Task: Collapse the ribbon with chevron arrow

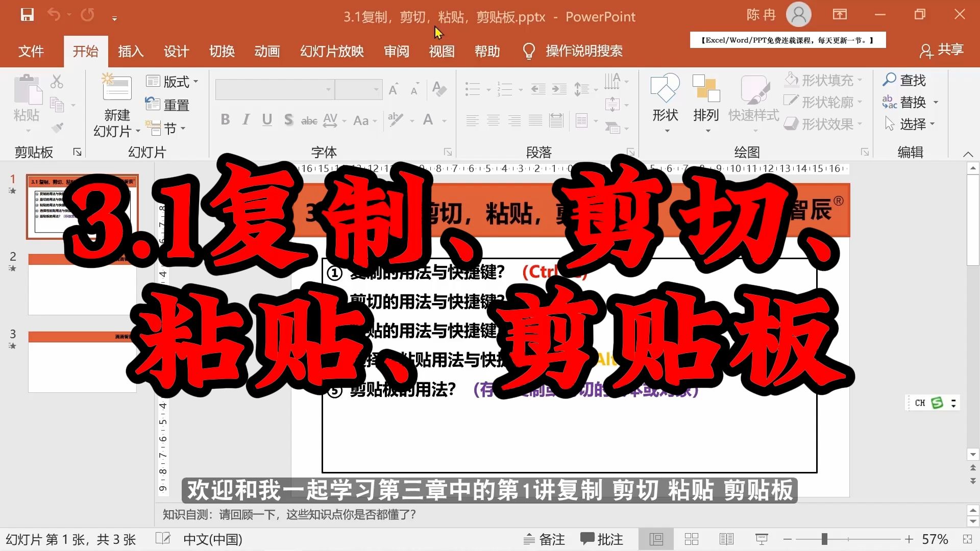Action: click(x=968, y=154)
